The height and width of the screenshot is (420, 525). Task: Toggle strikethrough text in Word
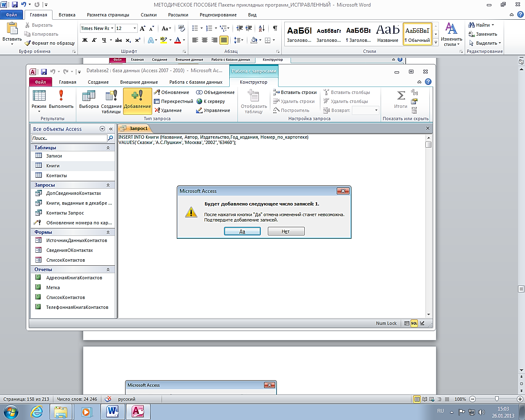[119, 40]
